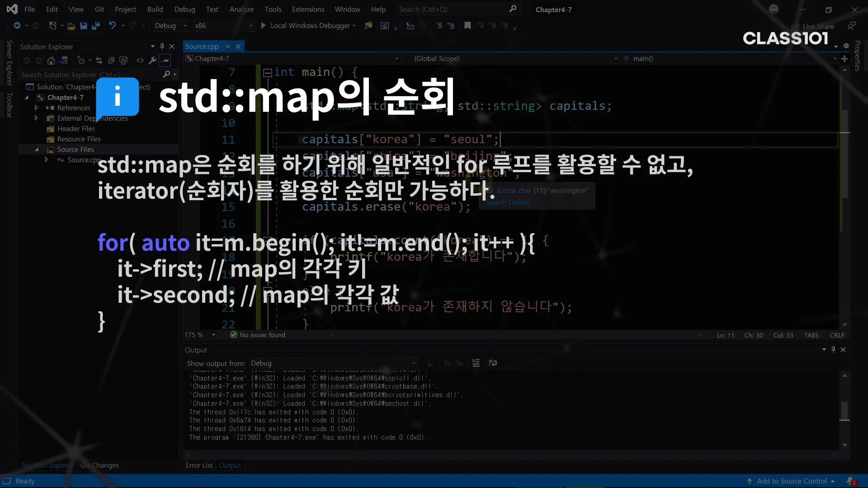Image resolution: width=868 pixels, height=488 pixels.
Task: Open the Solution Explorer Home icon
Action: 51,61
